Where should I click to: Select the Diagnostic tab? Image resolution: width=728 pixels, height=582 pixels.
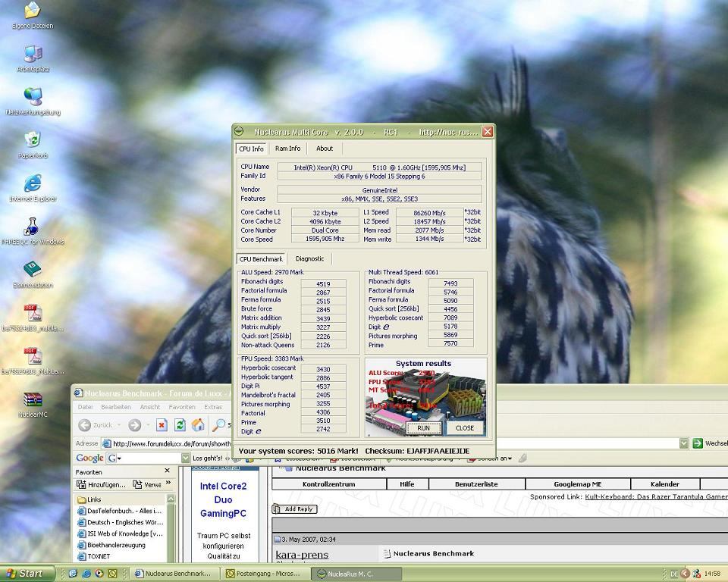click(x=309, y=259)
